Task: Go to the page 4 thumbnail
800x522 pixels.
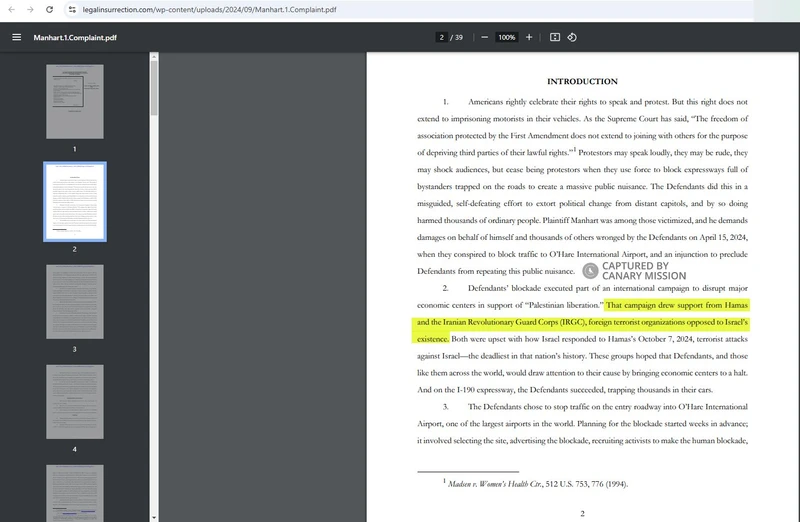Action: [x=74, y=401]
